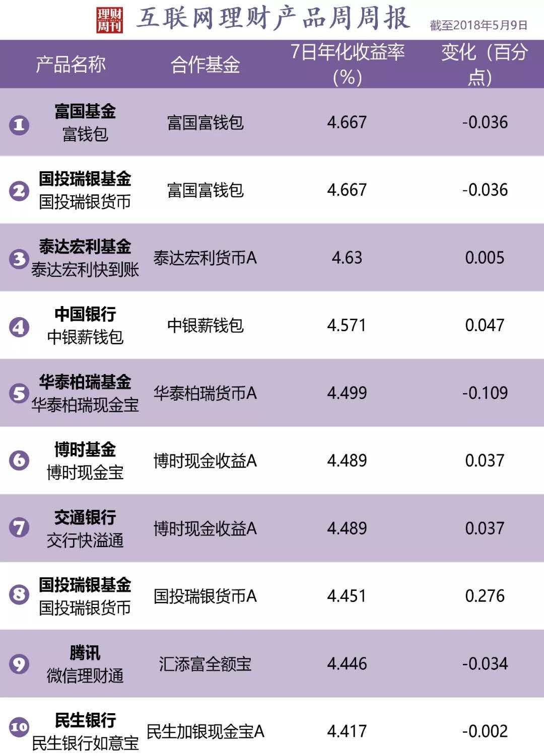Click the number 3 rank badge

[19, 259]
